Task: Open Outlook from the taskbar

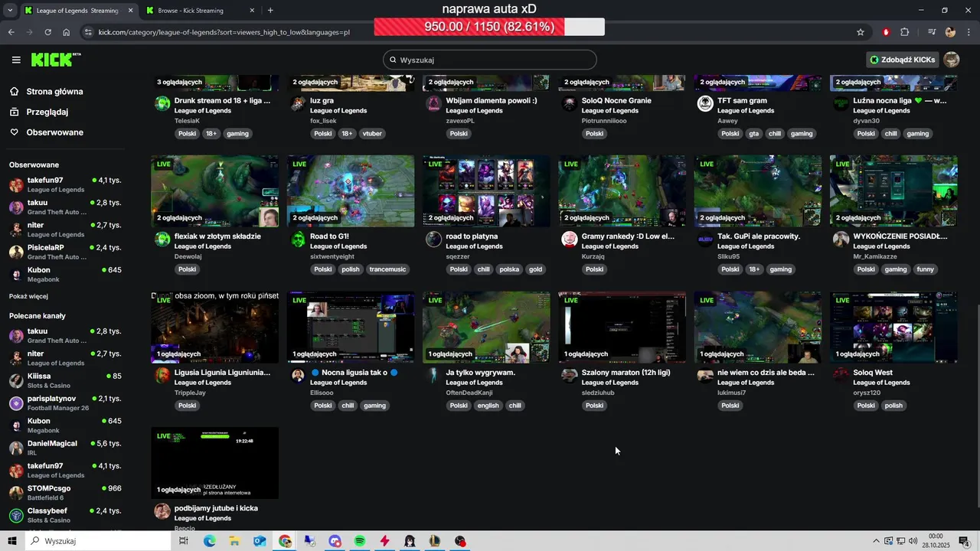Action: click(x=260, y=541)
